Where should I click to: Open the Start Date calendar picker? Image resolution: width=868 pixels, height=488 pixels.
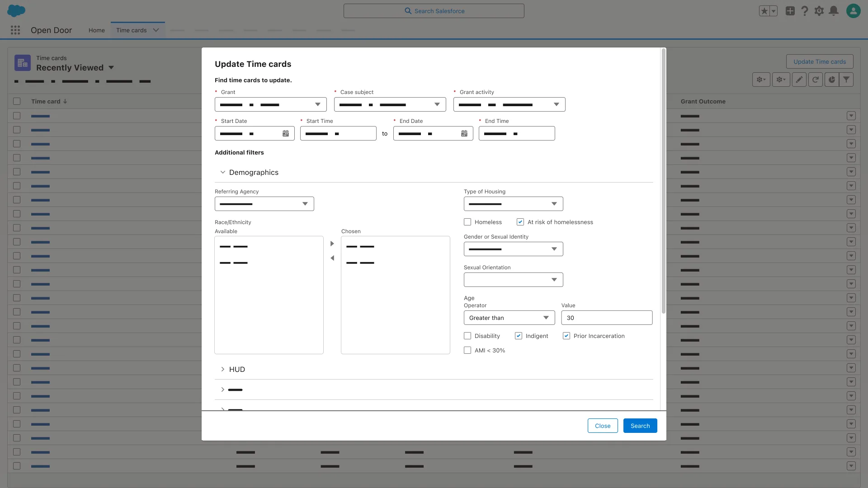[x=286, y=133]
